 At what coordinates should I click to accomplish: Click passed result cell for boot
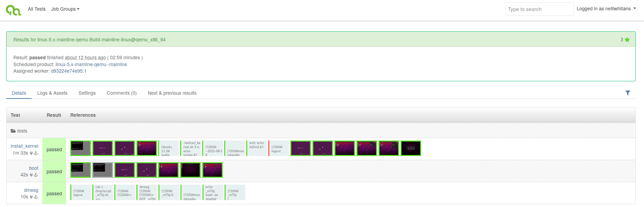(x=54, y=171)
